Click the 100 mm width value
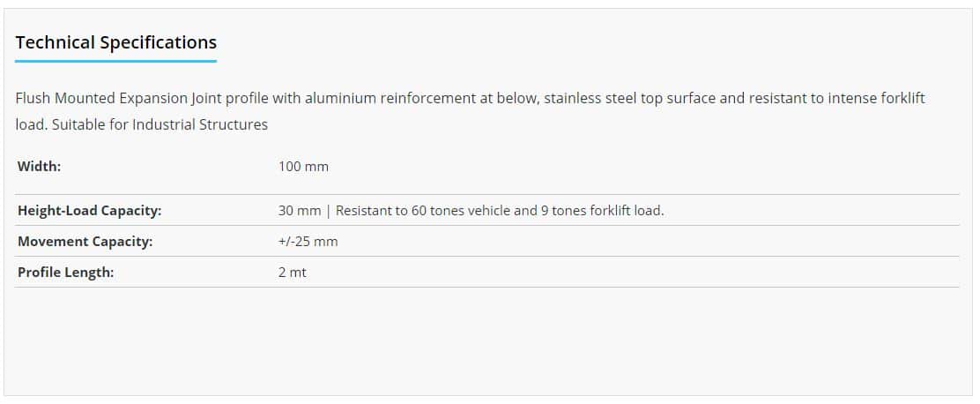The image size is (980, 404). (x=303, y=167)
